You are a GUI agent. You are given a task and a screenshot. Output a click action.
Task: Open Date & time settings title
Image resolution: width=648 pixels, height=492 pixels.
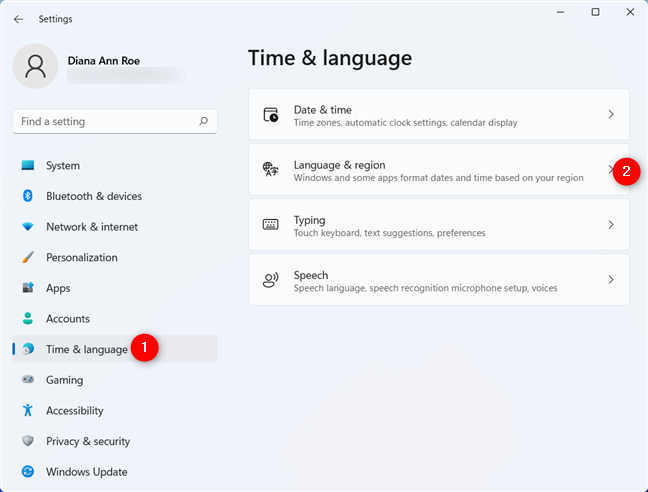pos(323,110)
